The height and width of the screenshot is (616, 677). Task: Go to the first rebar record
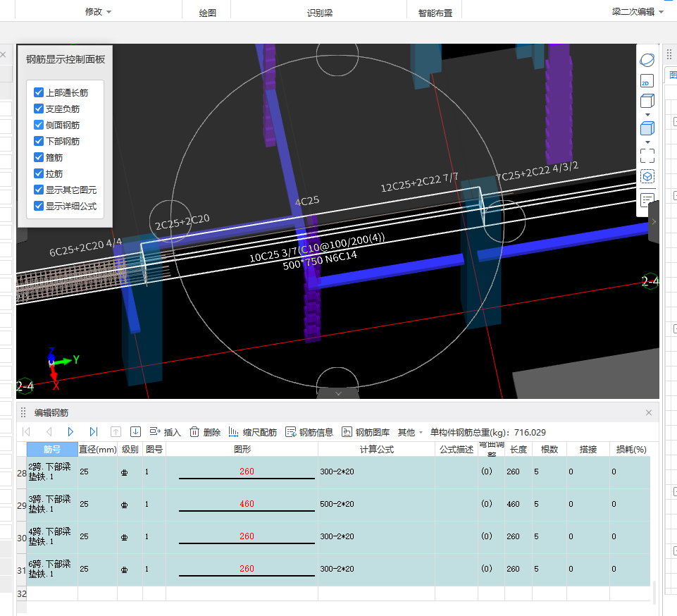26,431
